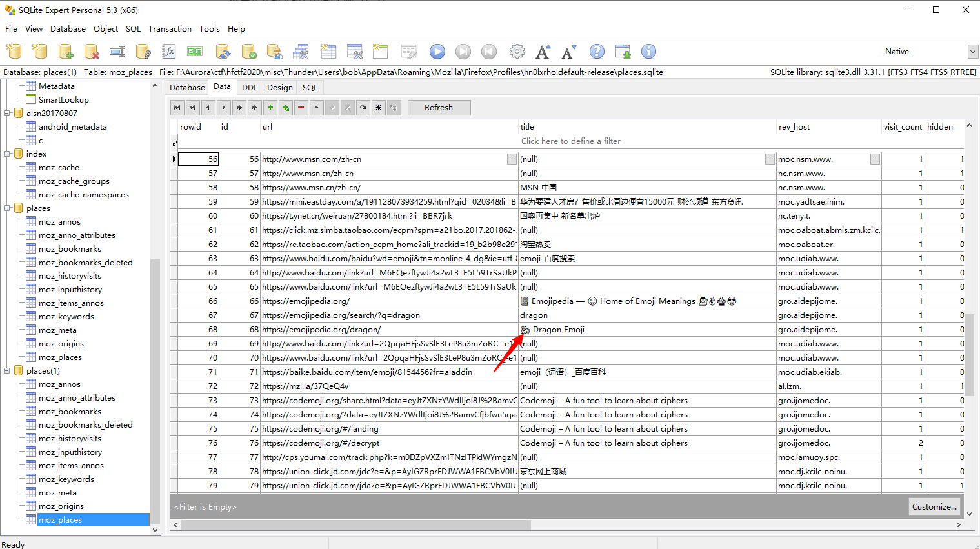
Task: Select the Dragon Emoji title cell
Action: (x=648, y=330)
